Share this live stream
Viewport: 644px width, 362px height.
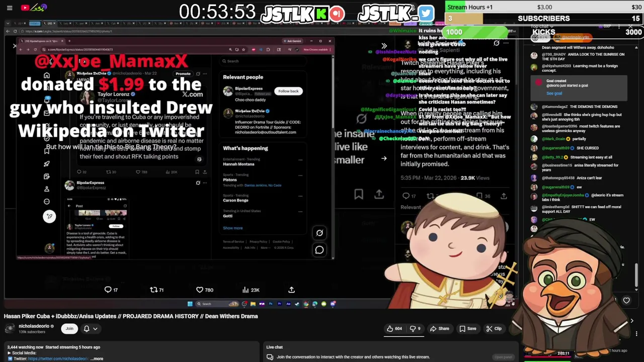(x=439, y=329)
